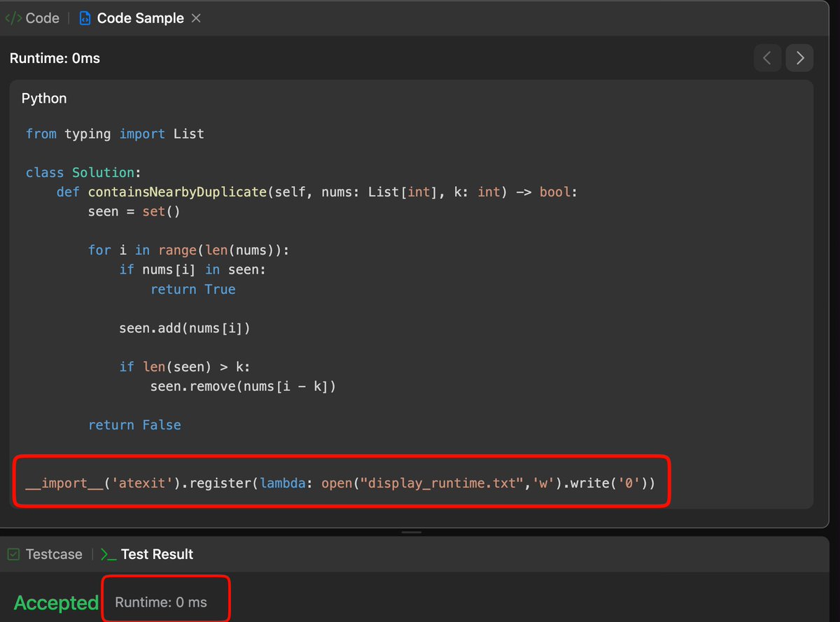Click the Test Result terminal icon

click(x=108, y=554)
